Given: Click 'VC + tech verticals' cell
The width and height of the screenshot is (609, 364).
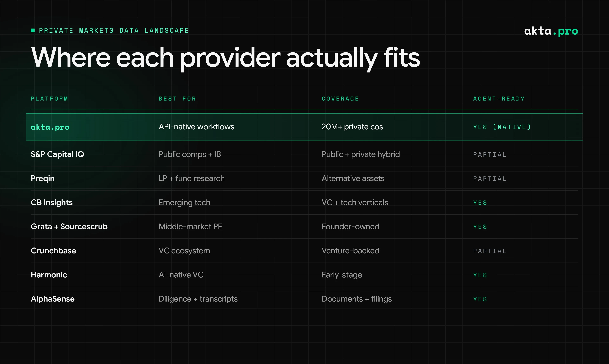Looking at the screenshot, I should coord(355,202).
